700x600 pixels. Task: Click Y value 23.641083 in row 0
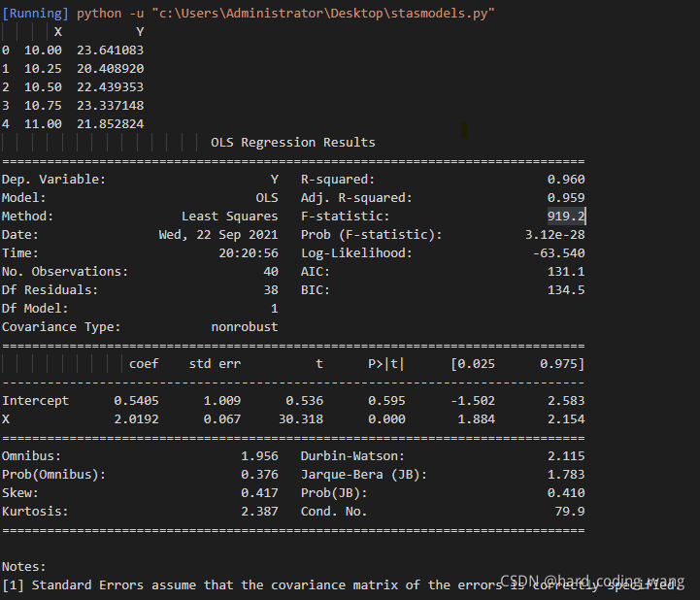pos(111,50)
